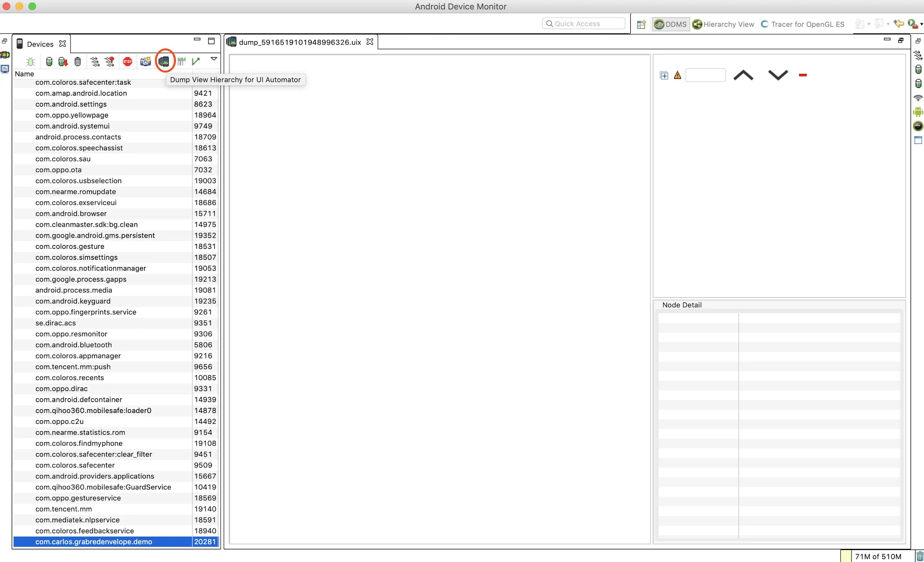Image resolution: width=924 pixels, height=562 pixels.
Task: Click the Open Perspective icon
Action: point(641,24)
